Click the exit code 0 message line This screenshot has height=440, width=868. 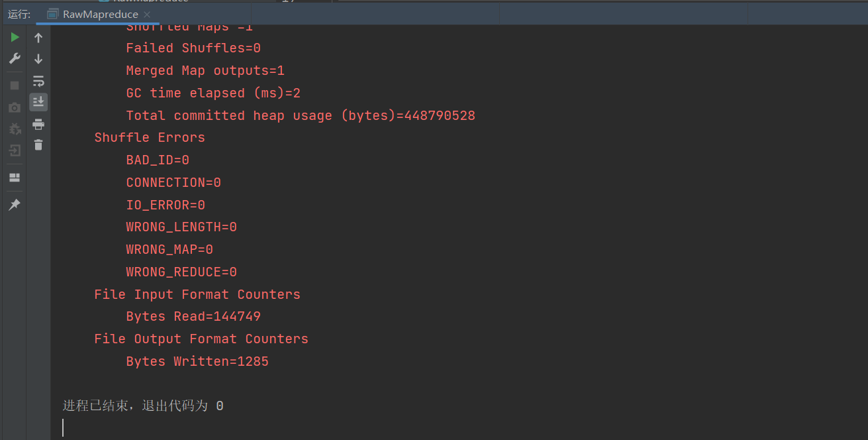click(143, 406)
